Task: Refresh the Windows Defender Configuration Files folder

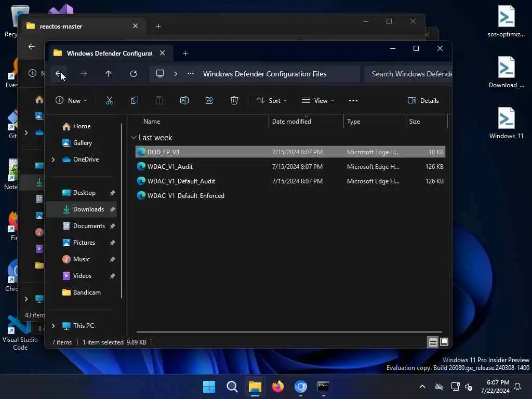Action: pos(134,74)
